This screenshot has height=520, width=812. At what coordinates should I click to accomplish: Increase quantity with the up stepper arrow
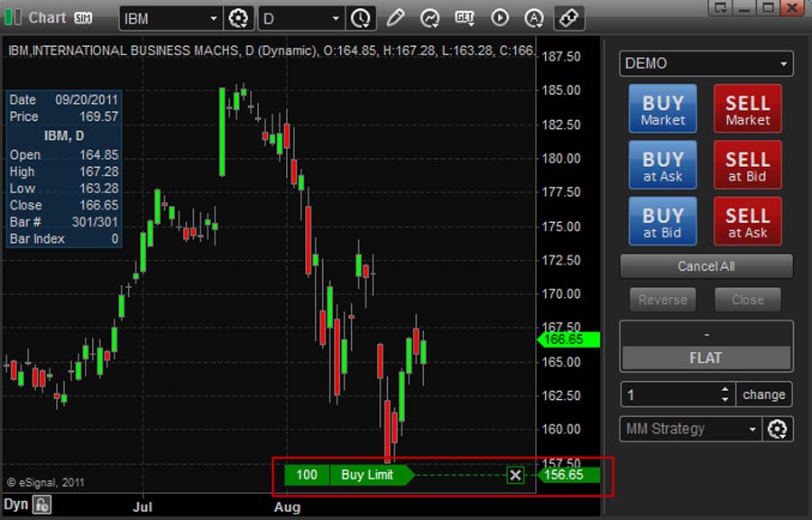pos(725,389)
